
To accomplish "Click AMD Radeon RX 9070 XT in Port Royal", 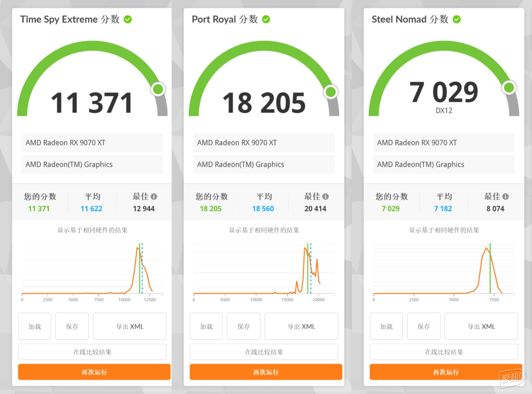I will tap(264, 143).
